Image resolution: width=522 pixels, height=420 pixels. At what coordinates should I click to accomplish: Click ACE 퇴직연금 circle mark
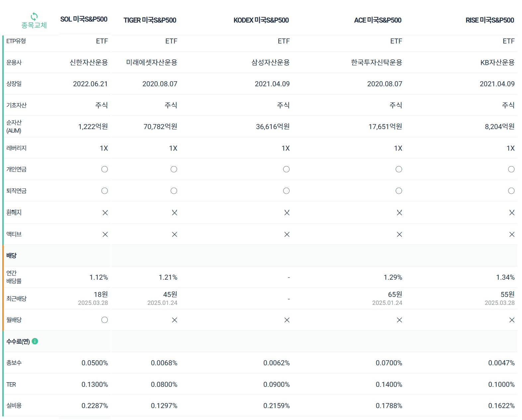(x=399, y=191)
